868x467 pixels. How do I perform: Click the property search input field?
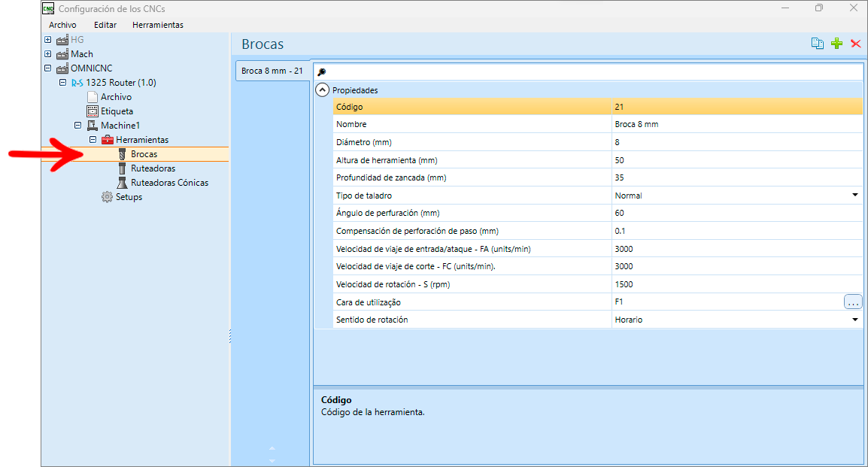[588, 72]
